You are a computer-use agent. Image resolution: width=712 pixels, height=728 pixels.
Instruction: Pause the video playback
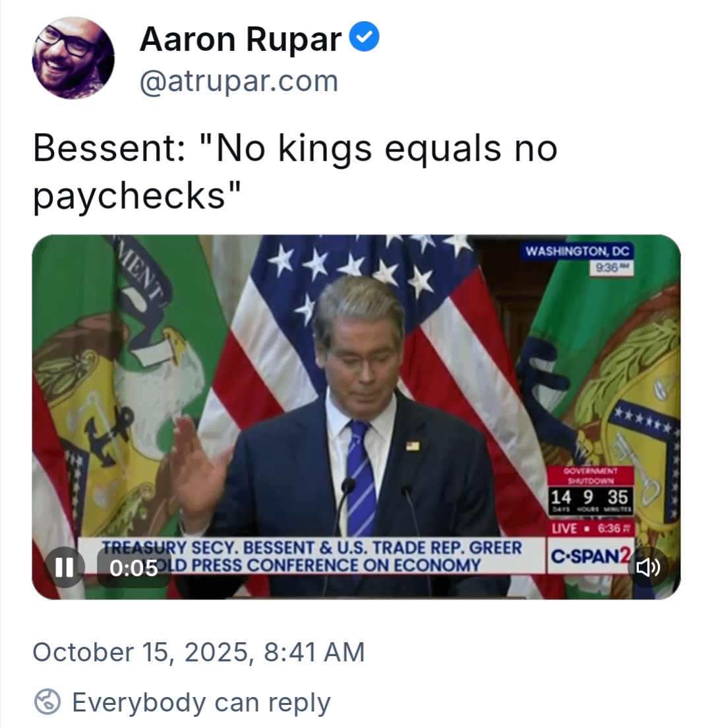64,567
